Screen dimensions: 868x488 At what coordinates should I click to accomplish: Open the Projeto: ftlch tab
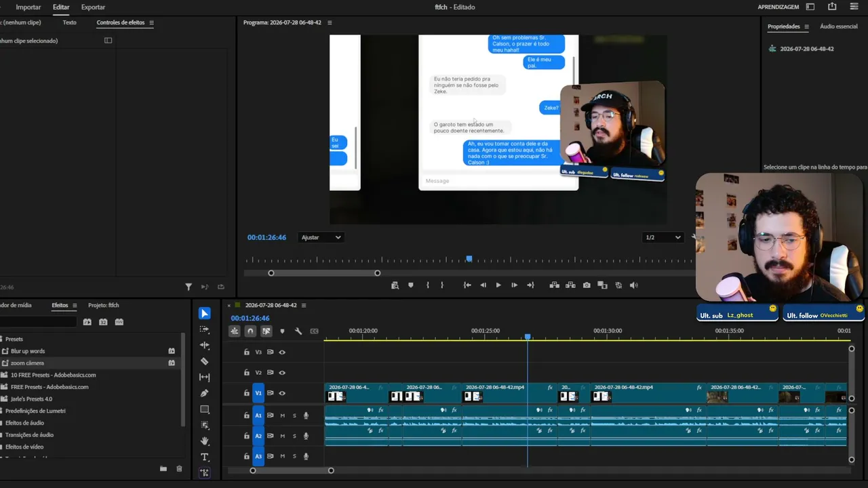[104, 306]
